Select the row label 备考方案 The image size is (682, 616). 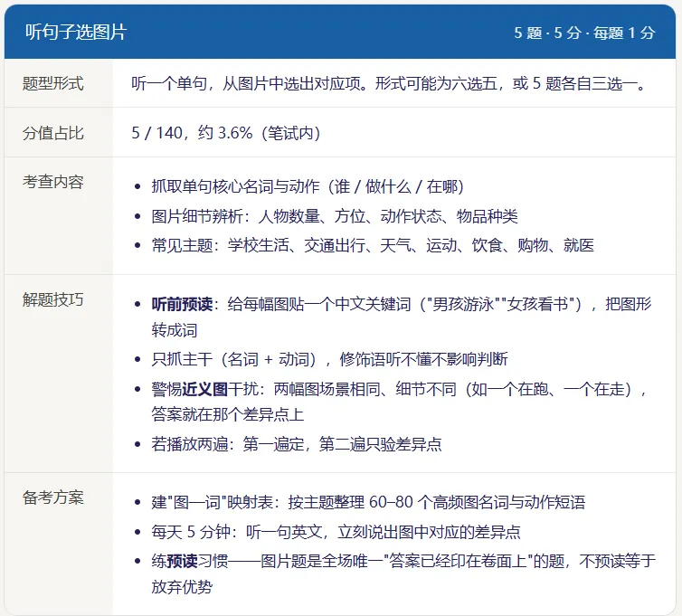tap(52, 498)
